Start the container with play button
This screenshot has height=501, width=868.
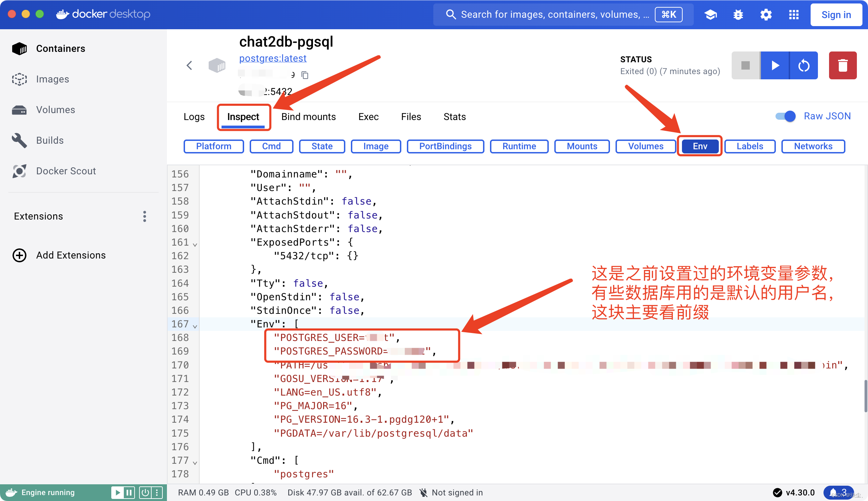click(775, 65)
